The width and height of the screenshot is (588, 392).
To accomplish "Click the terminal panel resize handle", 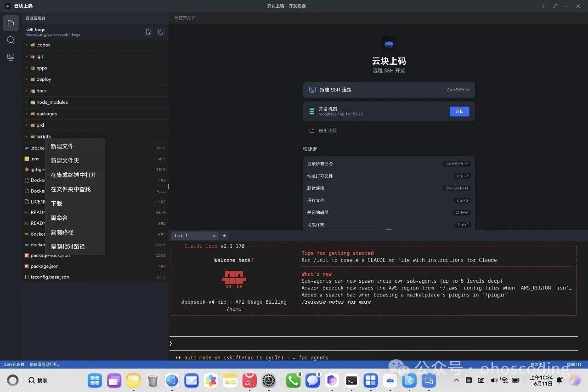I will coord(389,230).
